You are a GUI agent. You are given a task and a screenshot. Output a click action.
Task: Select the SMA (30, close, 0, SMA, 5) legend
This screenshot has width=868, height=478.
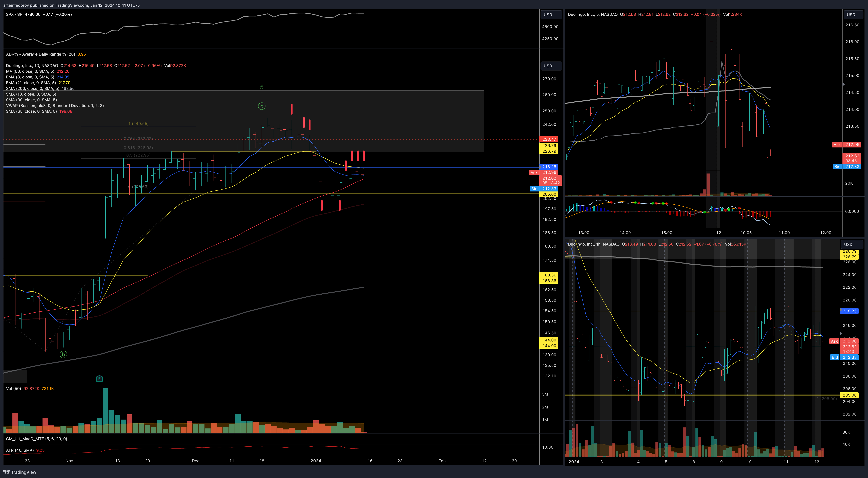point(31,100)
